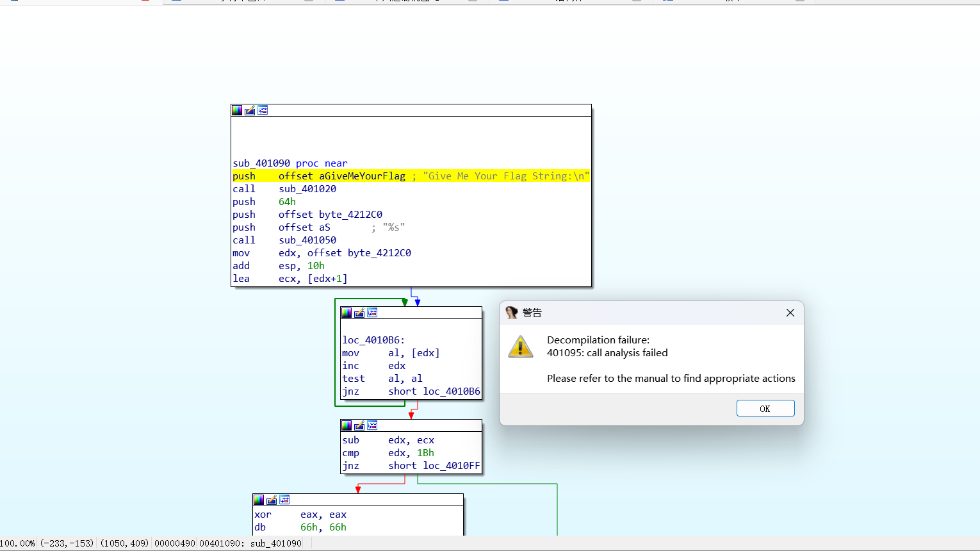Click 'sub_401050' in the call instruction
The height and width of the screenshot is (551, 980).
(307, 240)
